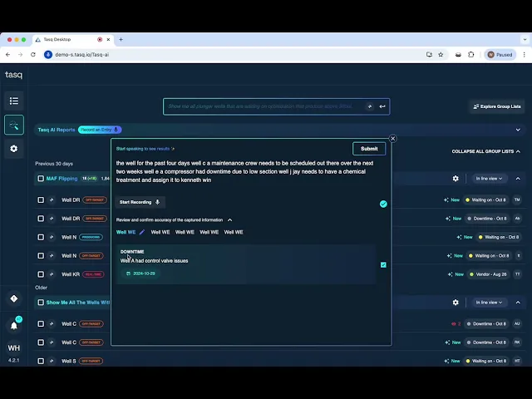Open Explore Group Lists
532x399 pixels.
497,106
